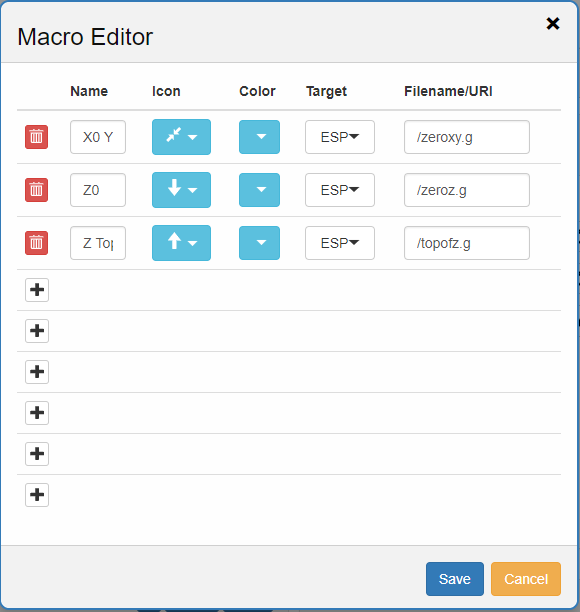Open color dropdown for X0 Y macro
580x612 pixels.
pyautogui.click(x=260, y=137)
